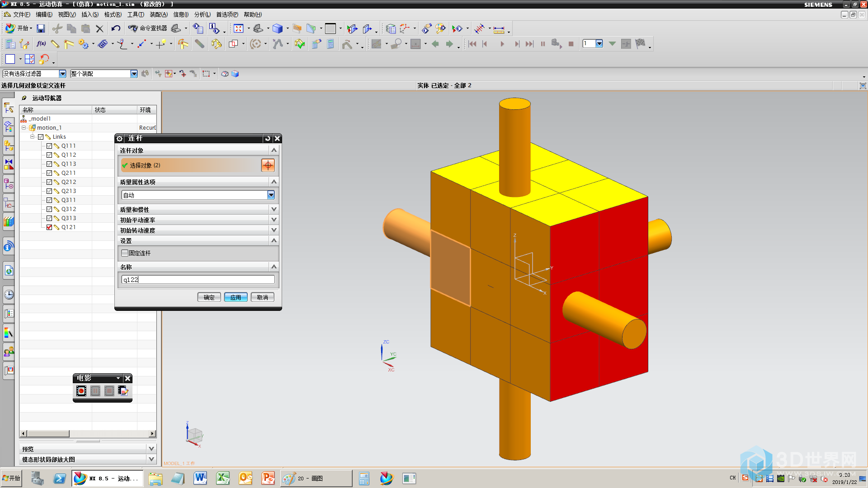Toggle the Q211 link checkbox

point(49,173)
